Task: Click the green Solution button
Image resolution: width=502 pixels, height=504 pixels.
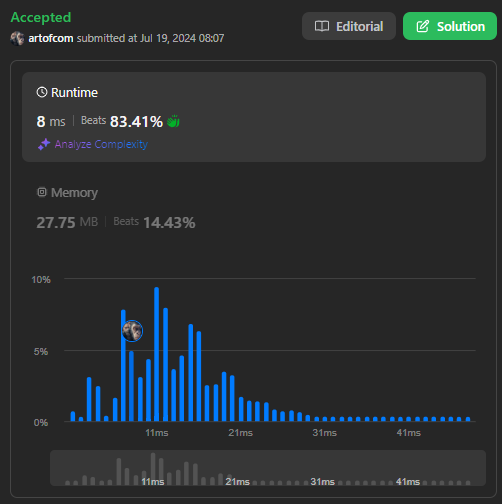Action: pos(450,26)
